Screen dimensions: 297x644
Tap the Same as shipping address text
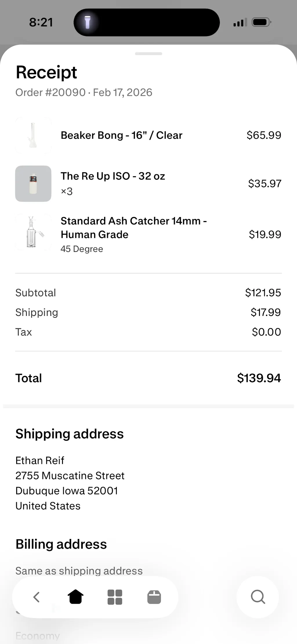point(79,571)
